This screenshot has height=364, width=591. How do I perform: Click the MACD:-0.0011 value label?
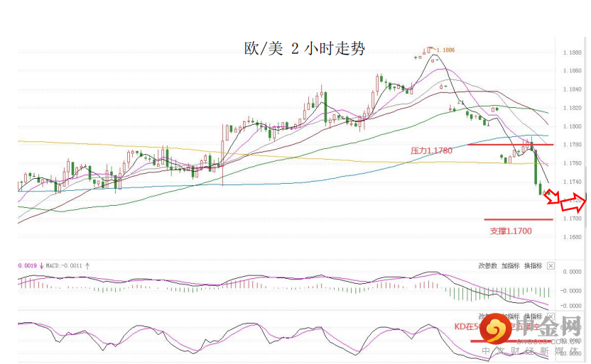pos(64,266)
